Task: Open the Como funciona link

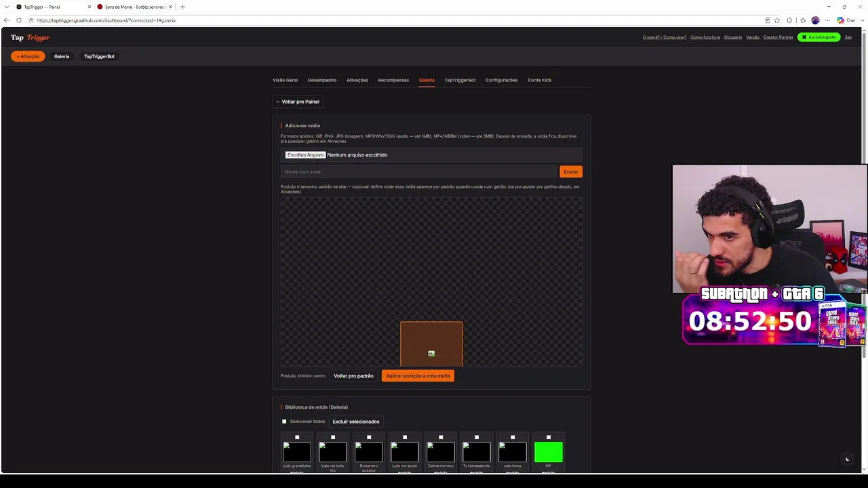Action: 705,37
